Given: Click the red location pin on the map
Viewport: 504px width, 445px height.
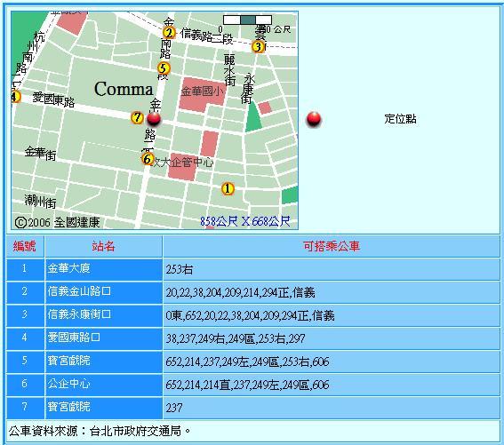Looking at the screenshot, I should pyautogui.click(x=154, y=119).
